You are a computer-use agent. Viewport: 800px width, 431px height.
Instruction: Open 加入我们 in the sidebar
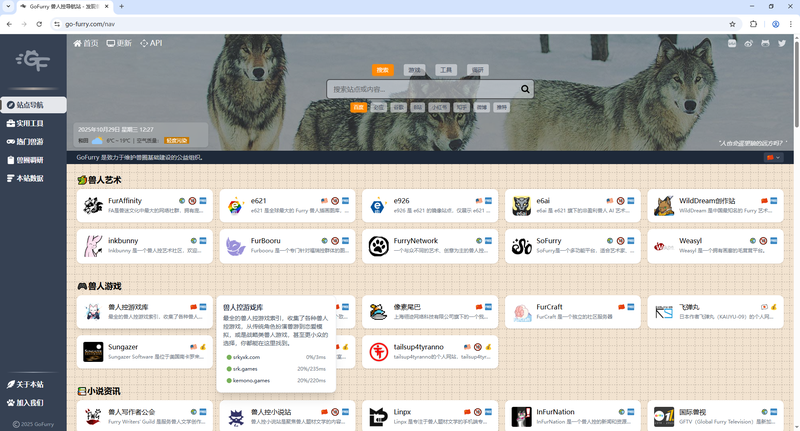click(34, 403)
